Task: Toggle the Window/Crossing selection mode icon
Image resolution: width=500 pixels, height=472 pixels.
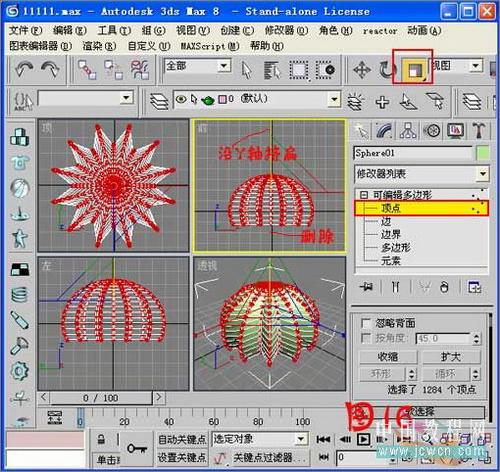Action: click(x=325, y=70)
